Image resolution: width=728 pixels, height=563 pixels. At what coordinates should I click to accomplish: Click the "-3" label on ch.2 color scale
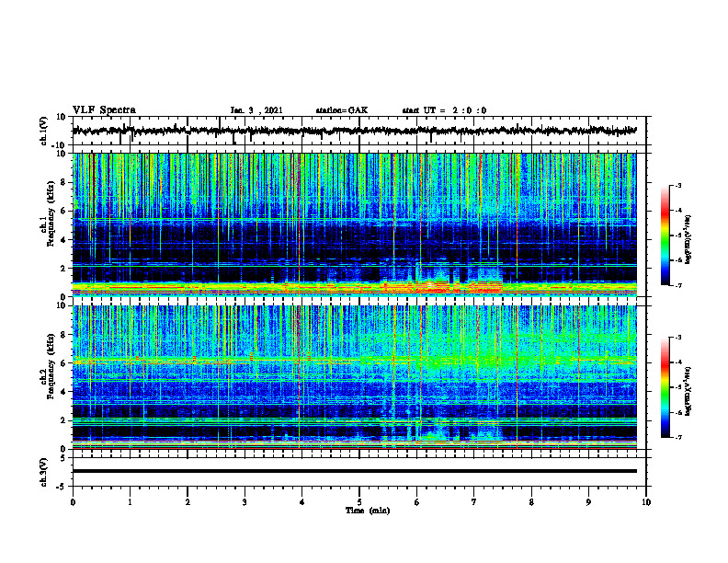coord(677,338)
